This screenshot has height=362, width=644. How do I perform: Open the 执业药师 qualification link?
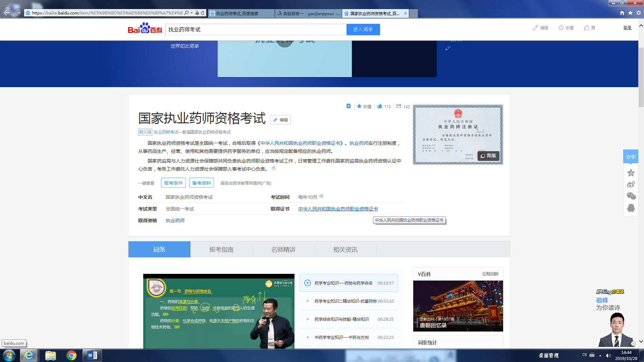(x=175, y=221)
